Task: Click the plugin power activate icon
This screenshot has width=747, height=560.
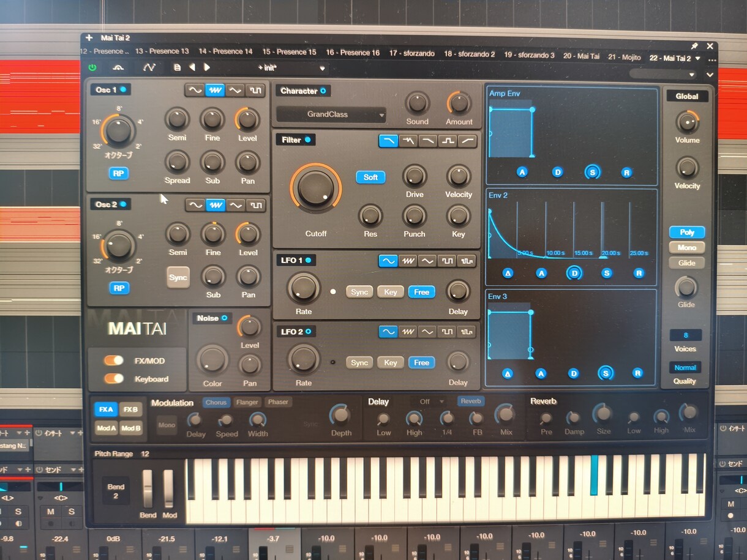Action: (93, 67)
